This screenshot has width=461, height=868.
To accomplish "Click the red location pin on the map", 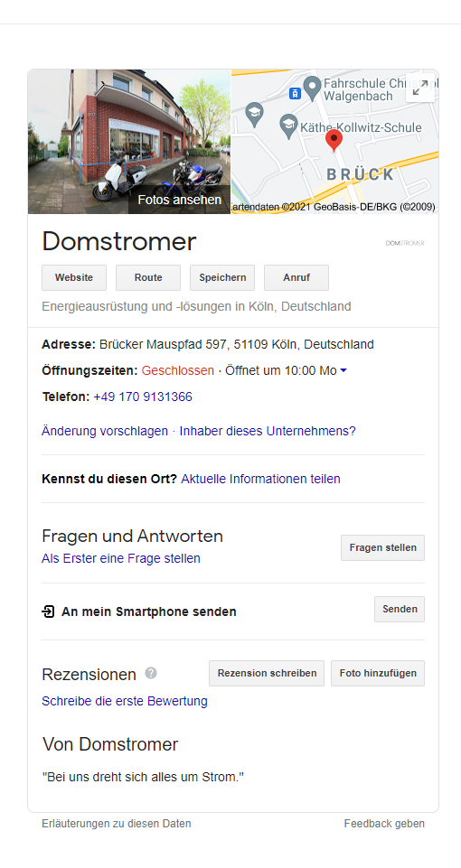I will [334, 141].
